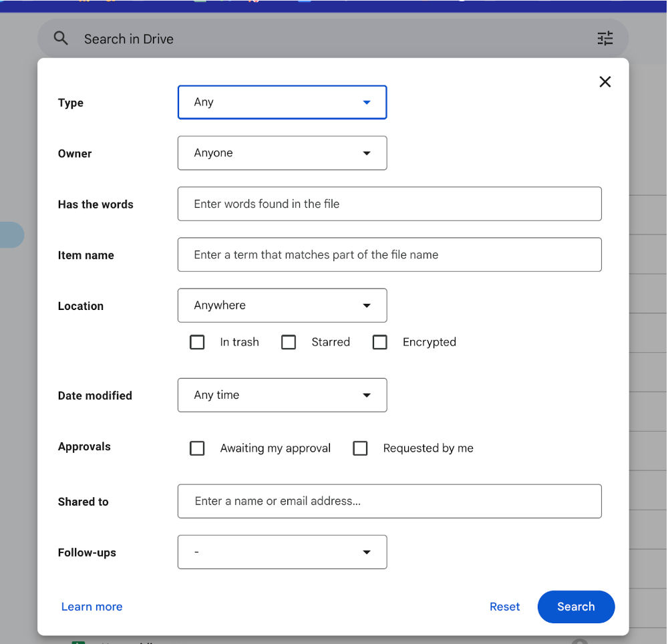Expand the Owner dropdown showing Anyone
Screen dimensions: 668x644
282,153
